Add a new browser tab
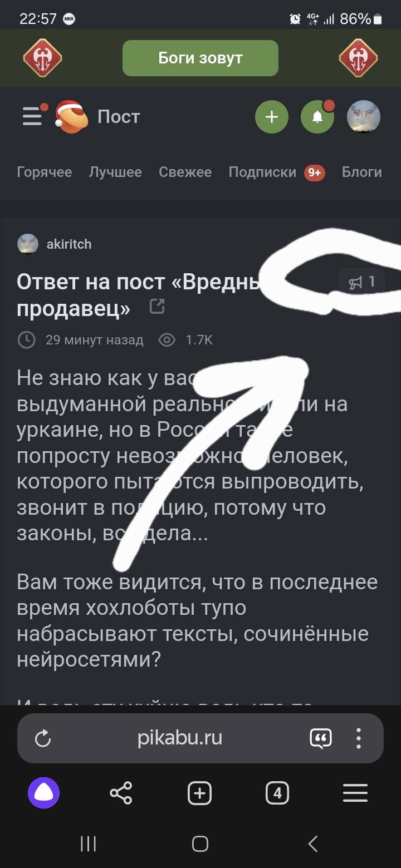Viewport: 401px width, 868px height. [x=199, y=793]
